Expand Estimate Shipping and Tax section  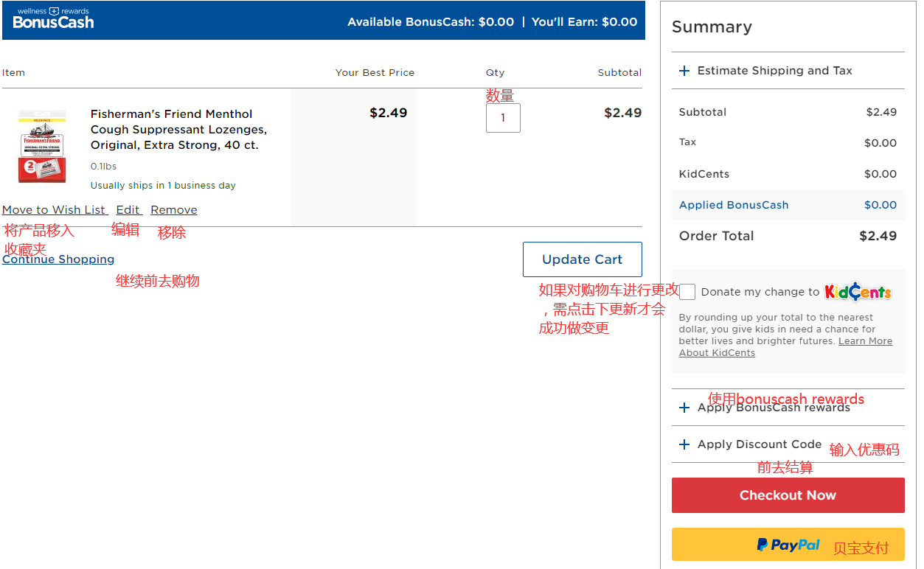[x=774, y=71]
